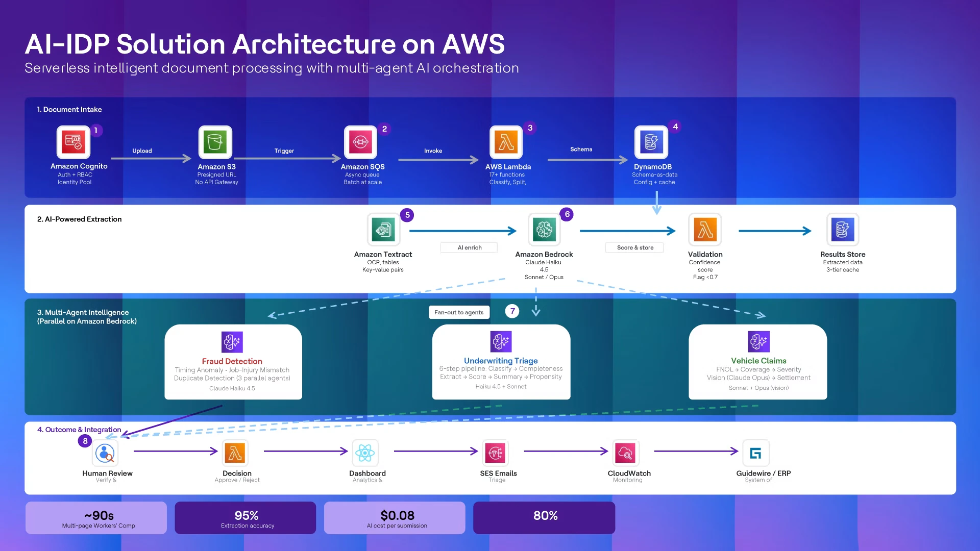
Task: Click the Decision Lambda icon
Action: coord(235,453)
